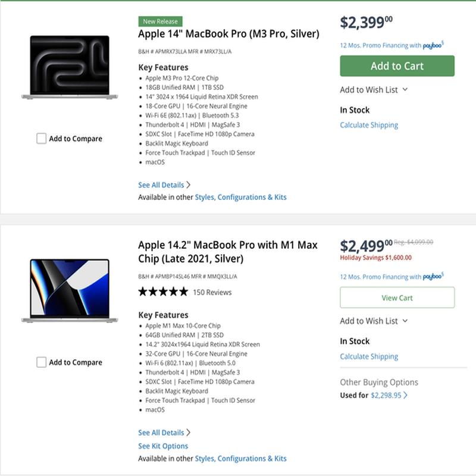The width and height of the screenshot is (476, 476).
Task: Calculate Shipping for the M3 Pro MacBook
Action: pos(369,125)
